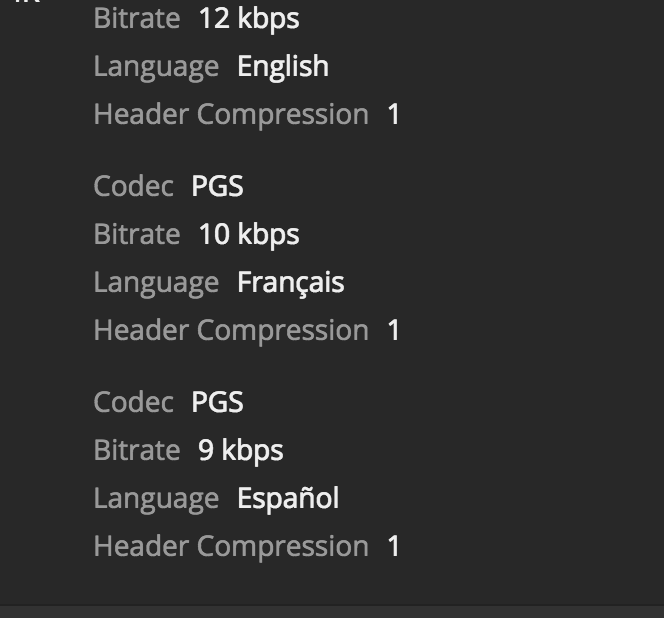Click Header Compression label under Español
This screenshot has width=664, height=618.
click(x=230, y=547)
